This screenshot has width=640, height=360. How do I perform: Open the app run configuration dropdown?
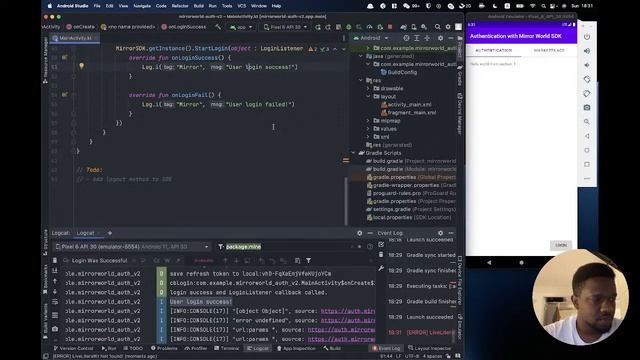click(x=241, y=27)
